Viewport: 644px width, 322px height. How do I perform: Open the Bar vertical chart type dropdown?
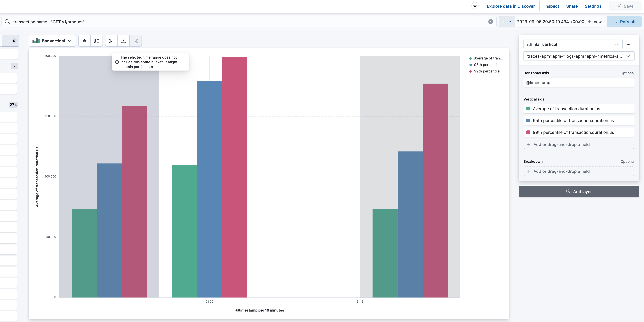pos(52,41)
